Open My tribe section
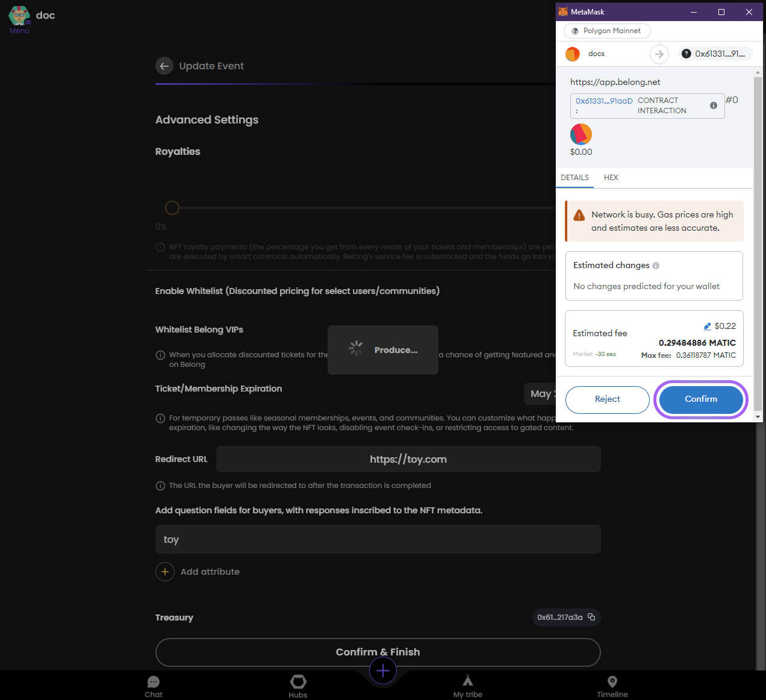 coord(468,686)
